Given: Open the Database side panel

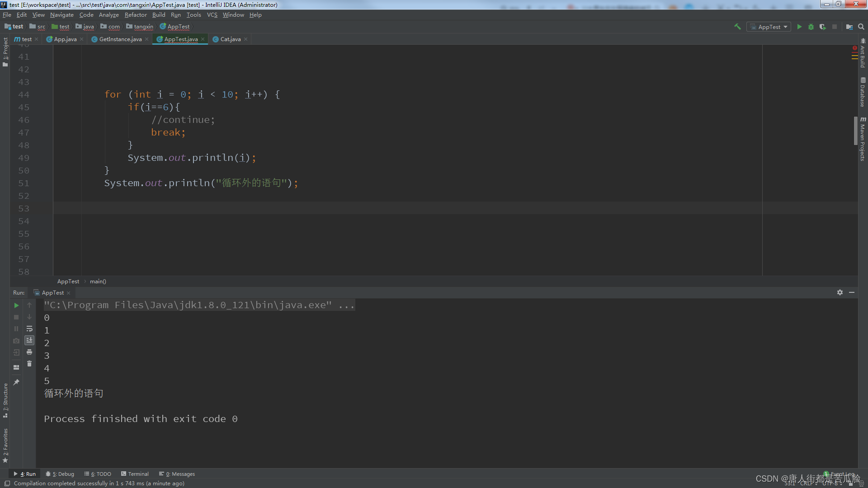Looking at the screenshot, I should click(x=863, y=92).
